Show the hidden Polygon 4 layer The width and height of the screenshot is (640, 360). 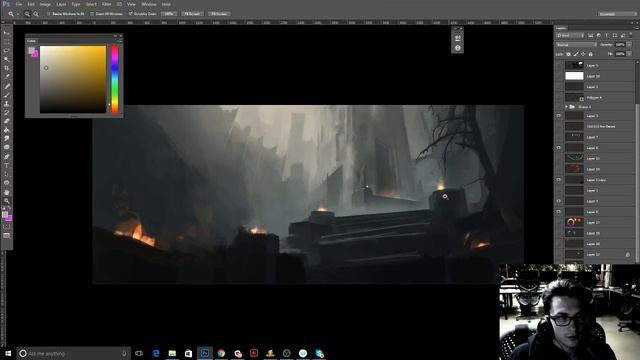pyautogui.click(x=559, y=98)
